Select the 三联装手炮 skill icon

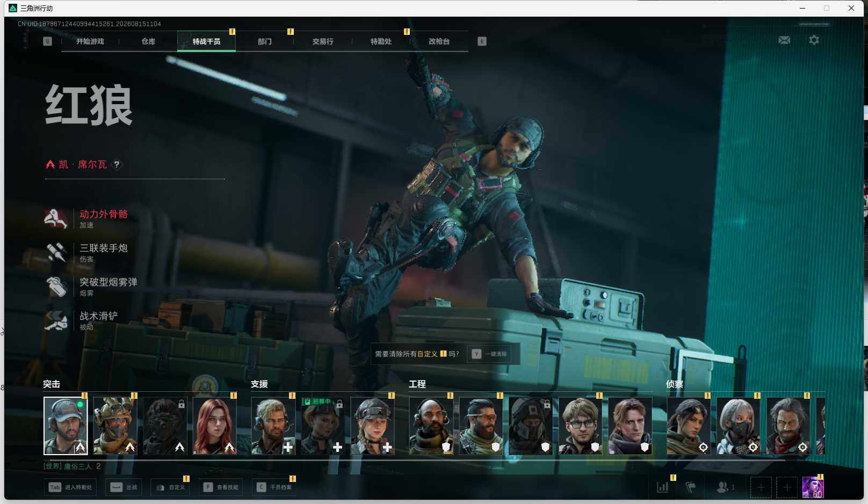(x=56, y=252)
